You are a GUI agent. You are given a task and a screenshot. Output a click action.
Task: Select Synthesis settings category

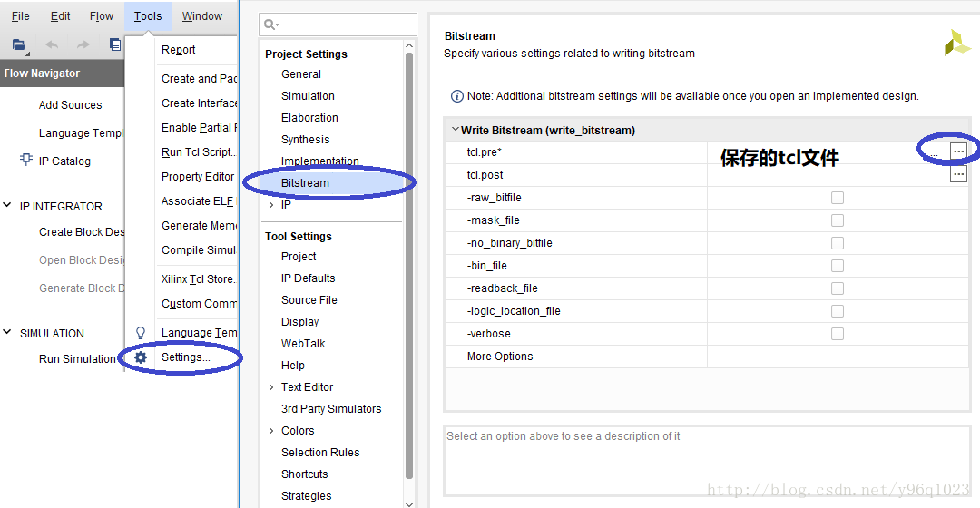(305, 140)
